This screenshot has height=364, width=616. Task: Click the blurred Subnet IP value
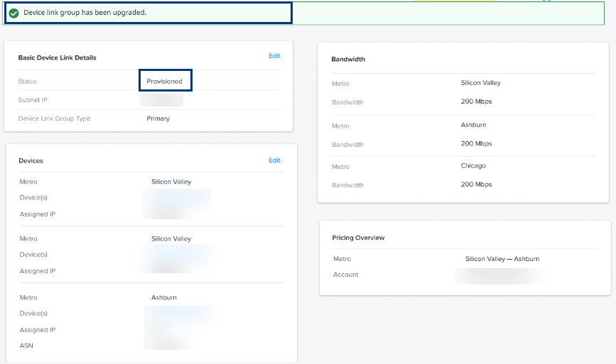pos(162,100)
